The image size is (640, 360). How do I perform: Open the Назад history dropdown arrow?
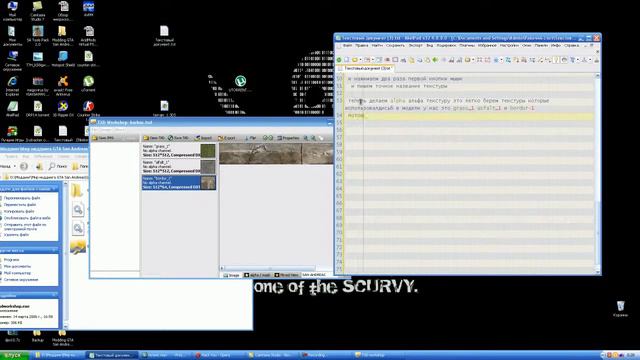(15, 167)
